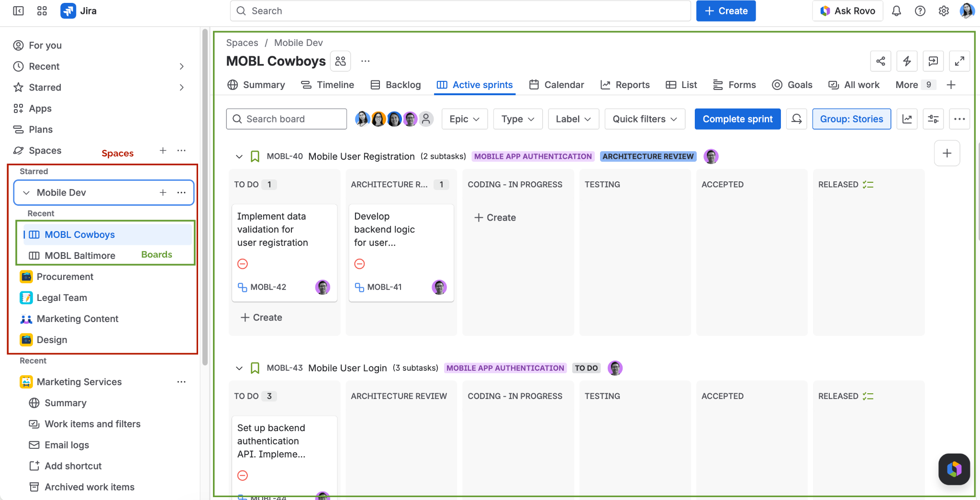Switch to the Forms tab
Viewport: 980px width, 500px height.
point(735,85)
